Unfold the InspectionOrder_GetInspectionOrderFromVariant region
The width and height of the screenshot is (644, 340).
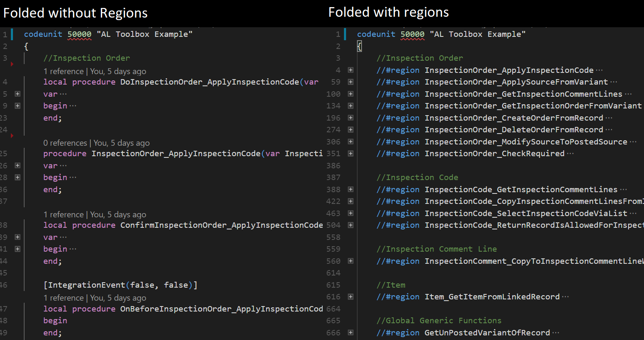coord(351,106)
